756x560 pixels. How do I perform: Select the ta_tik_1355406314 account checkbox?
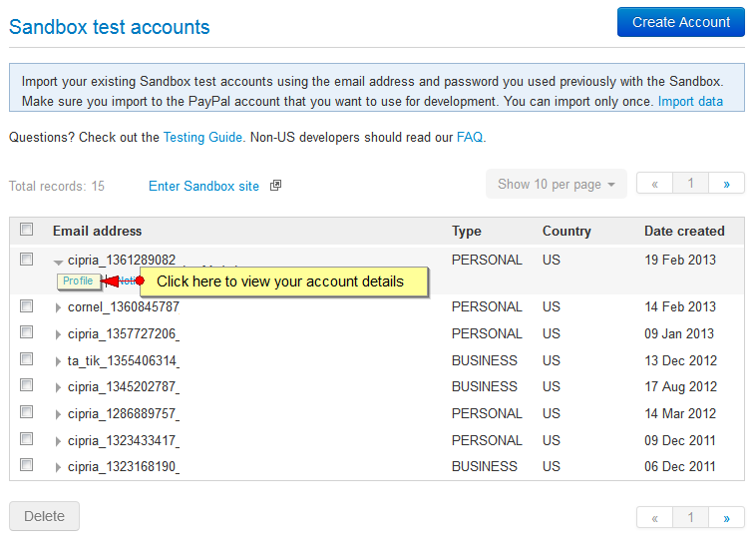click(27, 359)
